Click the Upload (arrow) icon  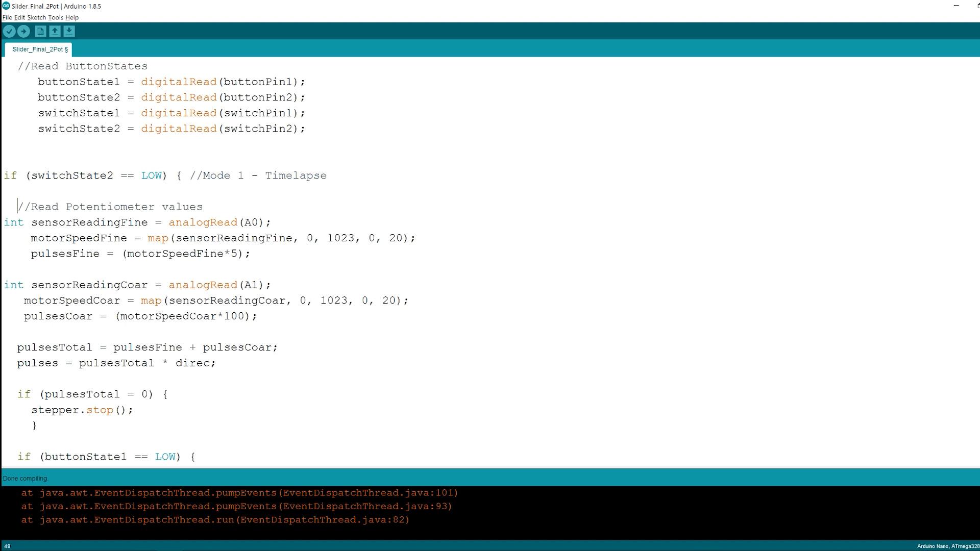[23, 31]
